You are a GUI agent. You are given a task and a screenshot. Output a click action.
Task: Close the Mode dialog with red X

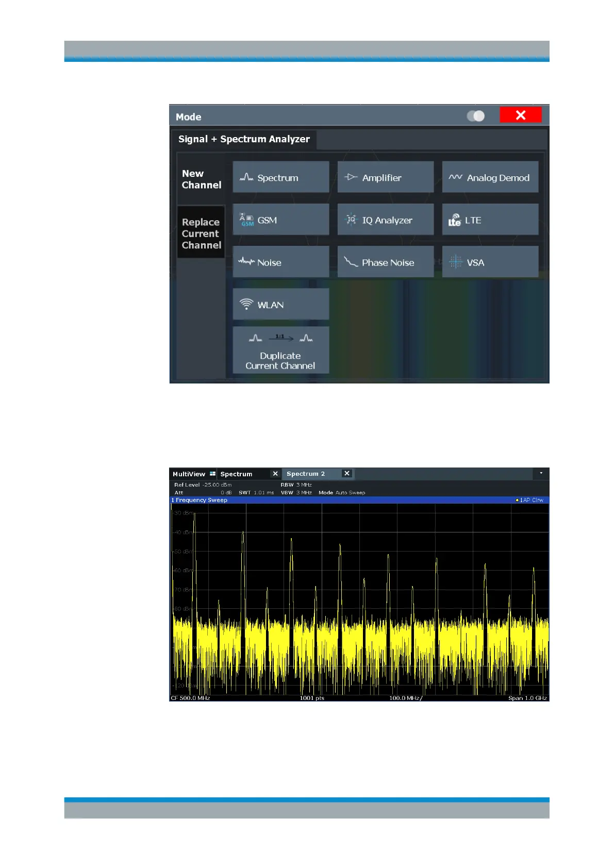coord(520,115)
